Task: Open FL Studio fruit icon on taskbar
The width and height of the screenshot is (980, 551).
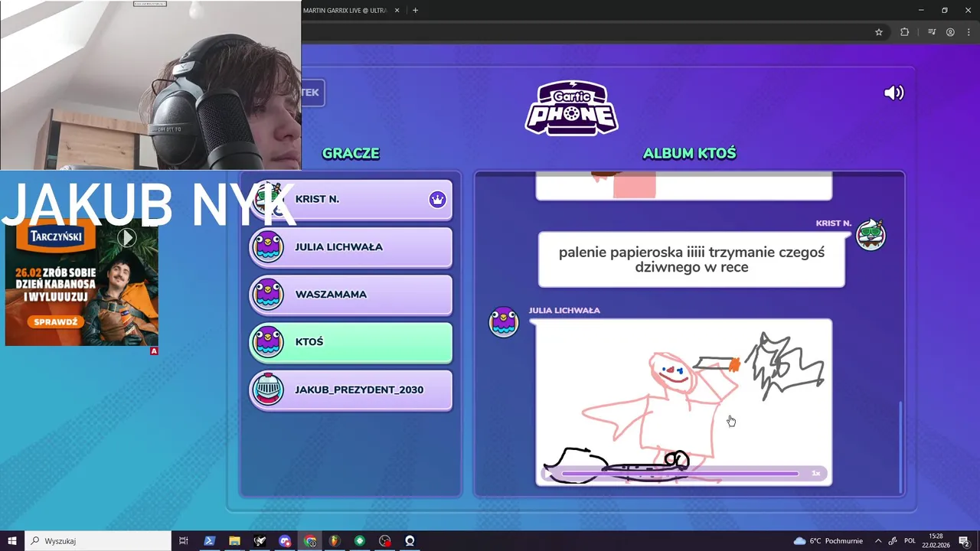Action: tap(335, 541)
